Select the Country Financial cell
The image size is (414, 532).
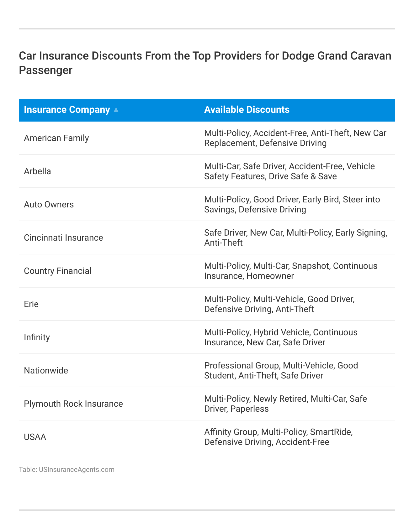pyautogui.click(x=58, y=271)
